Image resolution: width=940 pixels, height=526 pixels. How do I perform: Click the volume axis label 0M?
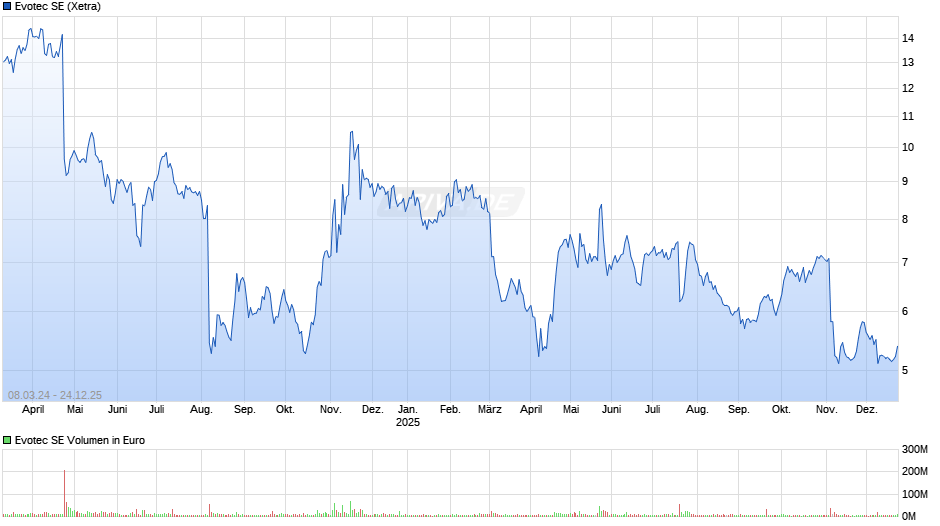(x=909, y=516)
